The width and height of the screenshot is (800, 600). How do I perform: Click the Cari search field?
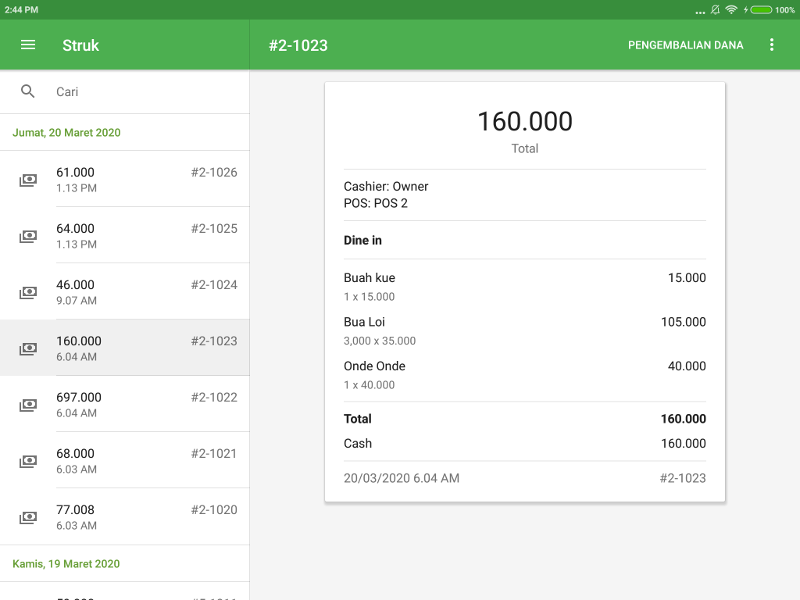[140, 92]
